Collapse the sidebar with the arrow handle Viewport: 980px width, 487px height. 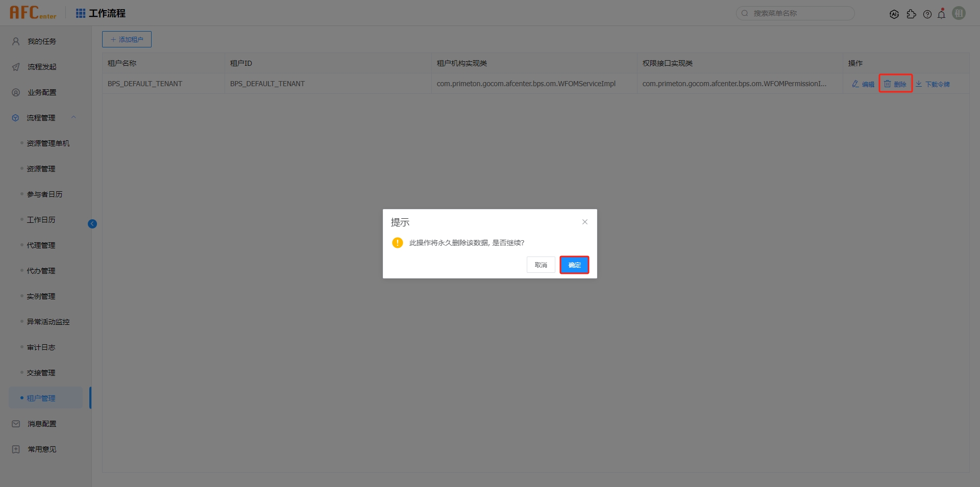click(x=92, y=223)
